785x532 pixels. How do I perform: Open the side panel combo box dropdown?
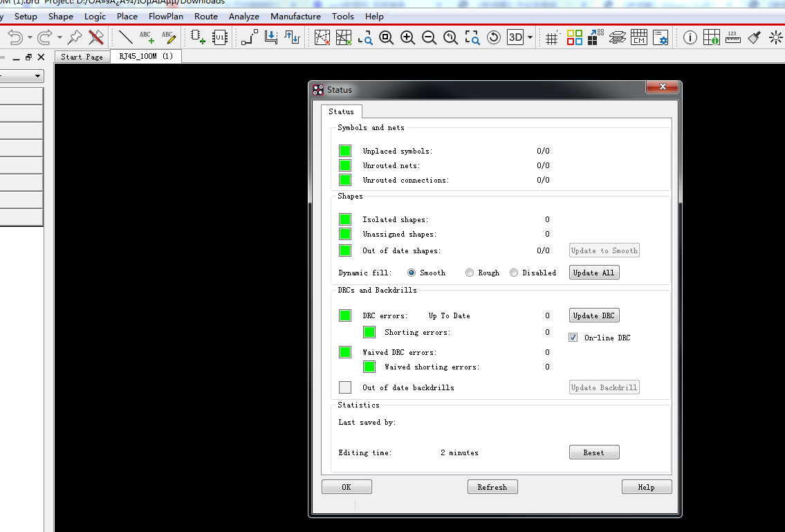37,76
